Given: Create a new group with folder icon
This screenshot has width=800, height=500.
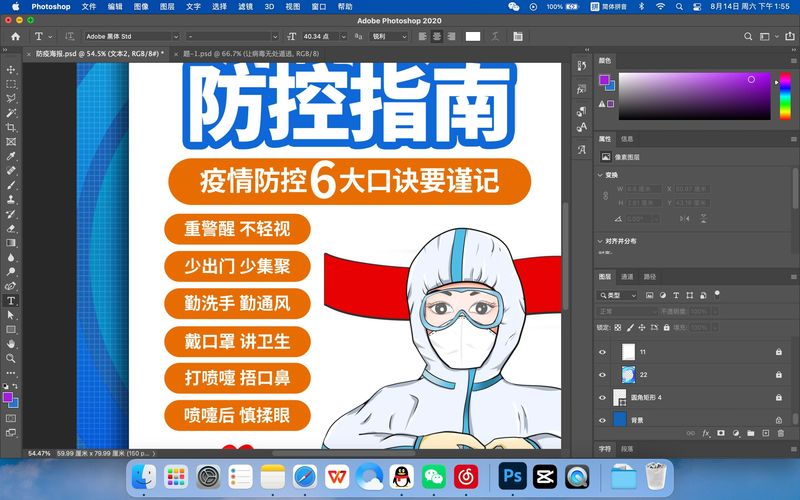Looking at the screenshot, I should [751, 433].
